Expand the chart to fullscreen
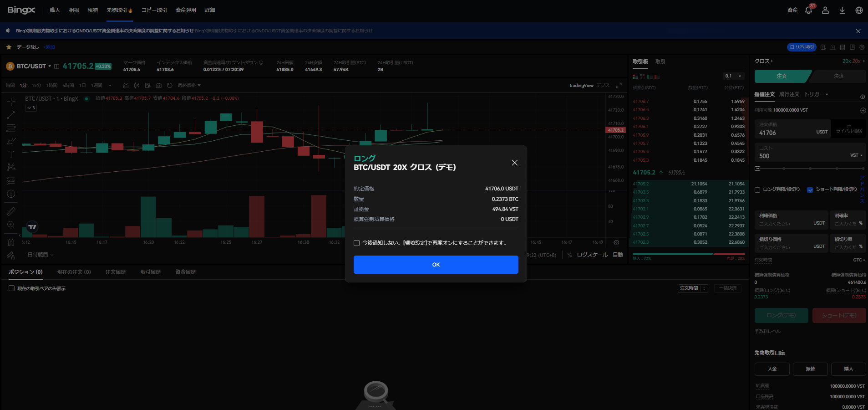 pos(619,86)
